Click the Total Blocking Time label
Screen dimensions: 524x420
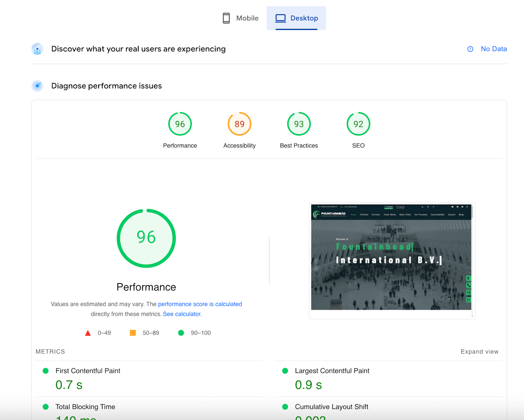coord(85,407)
